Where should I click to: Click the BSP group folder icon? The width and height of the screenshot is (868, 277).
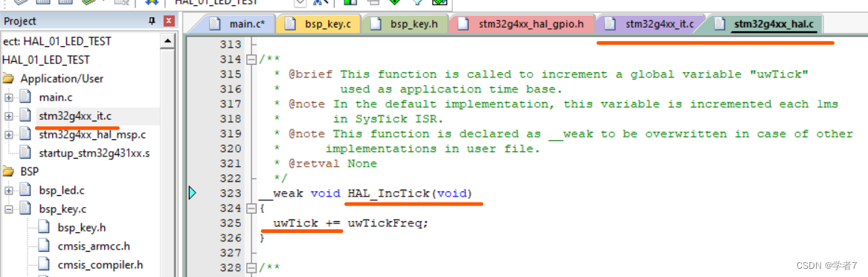(9, 171)
